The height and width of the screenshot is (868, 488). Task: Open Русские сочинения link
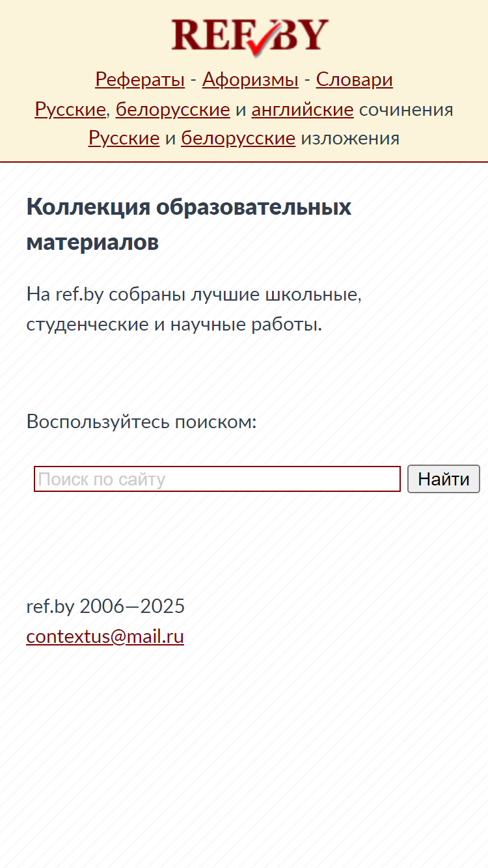[70, 109]
